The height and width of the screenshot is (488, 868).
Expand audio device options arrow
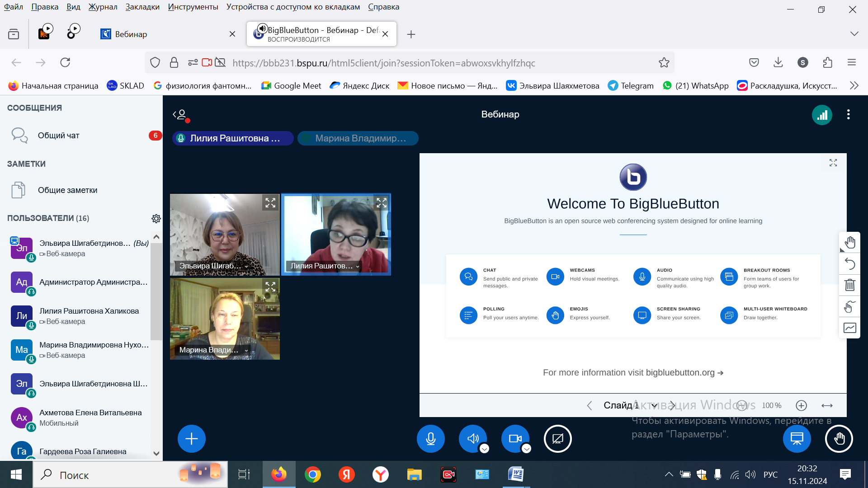click(484, 449)
